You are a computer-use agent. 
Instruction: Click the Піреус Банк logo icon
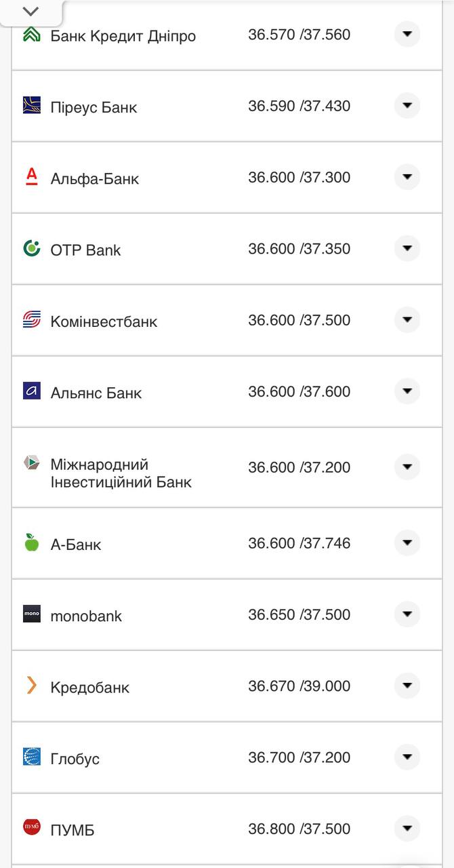(x=32, y=105)
